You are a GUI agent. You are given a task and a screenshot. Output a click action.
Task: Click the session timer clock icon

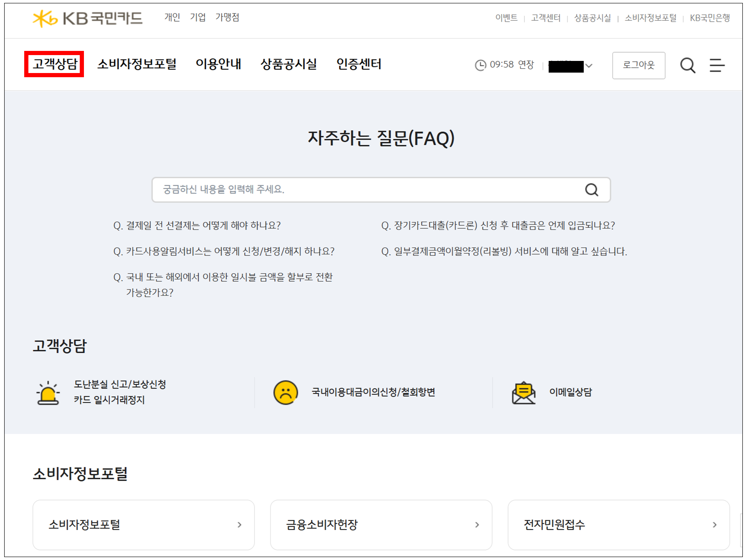tap(481, 66)
